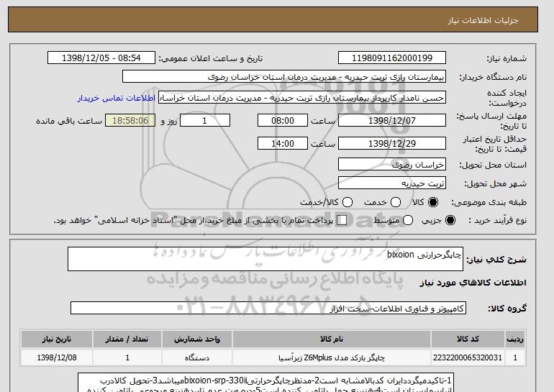554x392 pixels.
Task: Select the کالا/خدمت radio button
Action: 348,202
